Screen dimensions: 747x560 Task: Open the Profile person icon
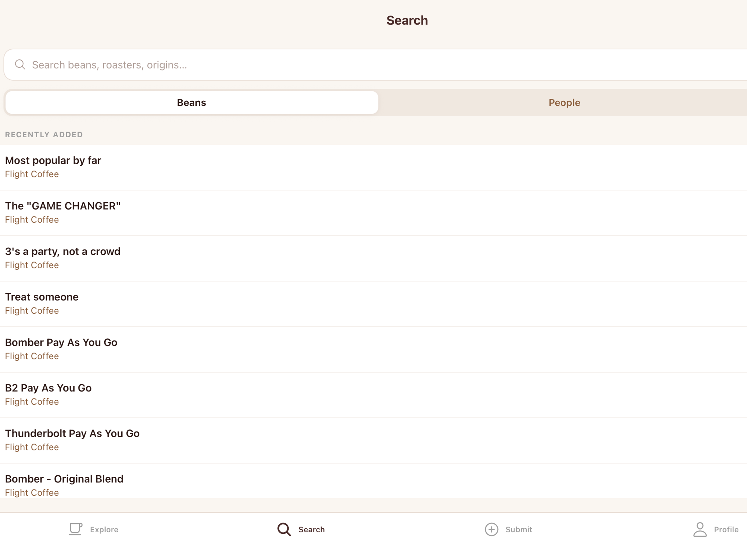click(700, 529)
